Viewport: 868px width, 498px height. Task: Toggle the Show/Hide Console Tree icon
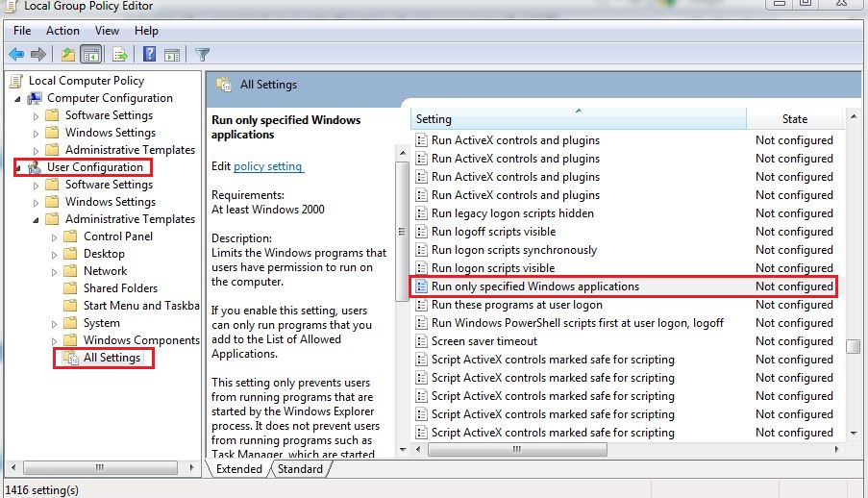pos(91,55)
